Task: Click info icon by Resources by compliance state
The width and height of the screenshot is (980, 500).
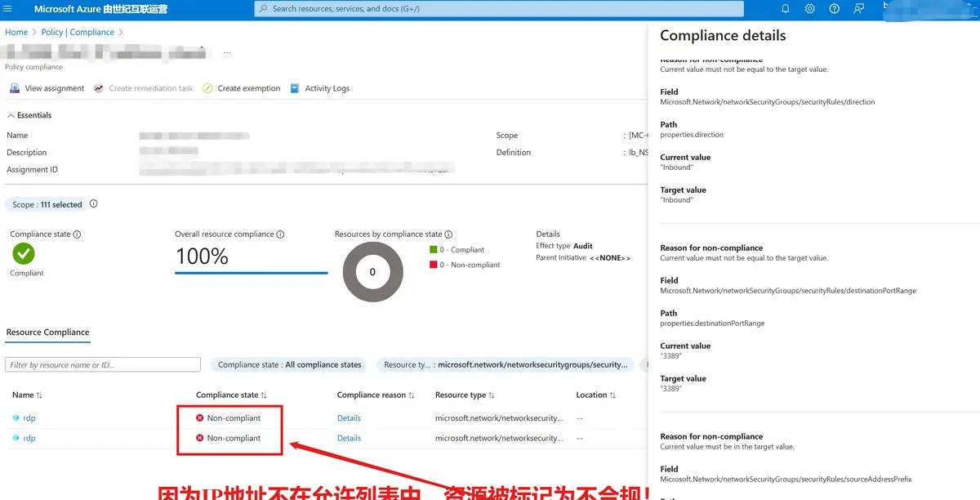Action: coord(448,234)
